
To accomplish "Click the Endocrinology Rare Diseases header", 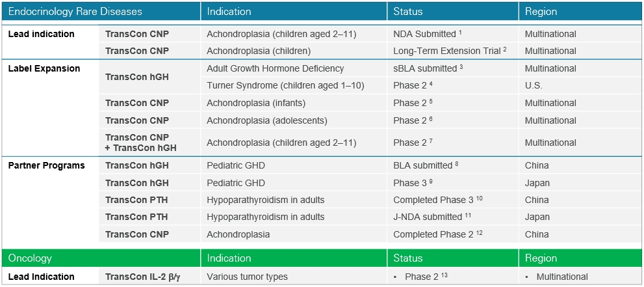I will click(75, 11).
